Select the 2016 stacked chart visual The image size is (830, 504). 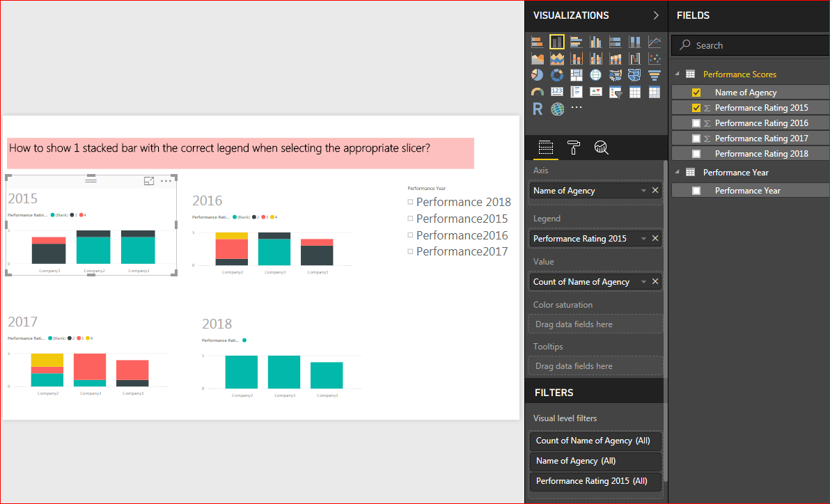[x=272, y=234]
